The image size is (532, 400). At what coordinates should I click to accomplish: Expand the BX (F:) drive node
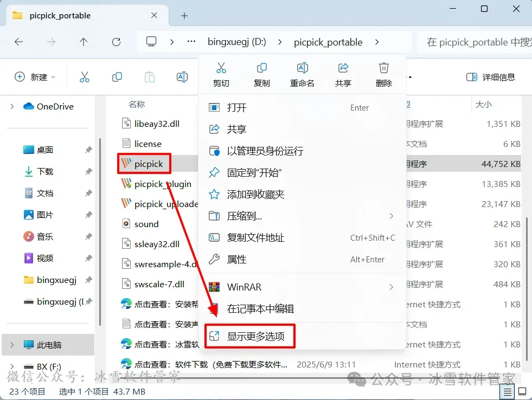point(12,366)
